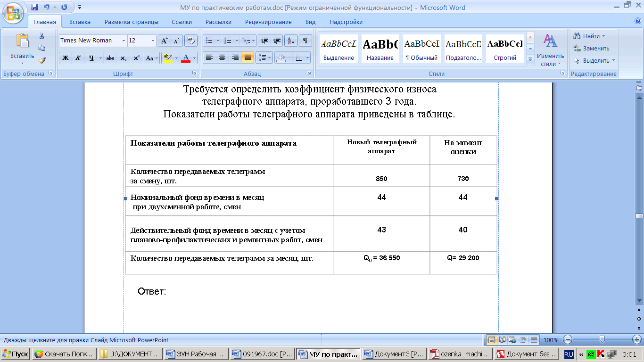
Task: Open the Выделить dropdown
Action: (594, 60)
